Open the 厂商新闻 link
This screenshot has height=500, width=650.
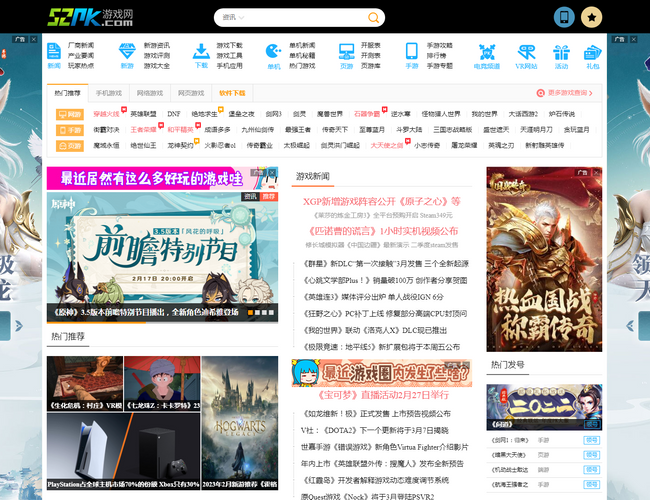tap(81, 45)
